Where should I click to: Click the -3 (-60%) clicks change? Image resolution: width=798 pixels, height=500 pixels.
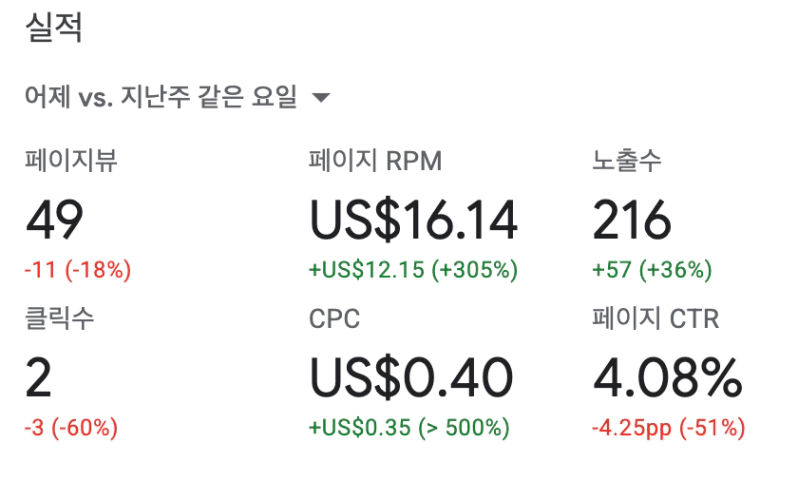71,428
